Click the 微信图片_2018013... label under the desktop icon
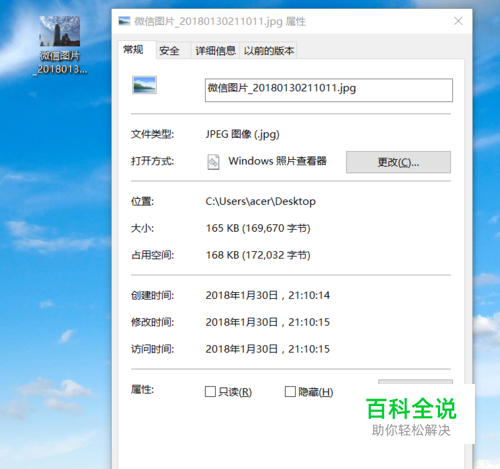The image size is (500, 469). coord(60,63)
